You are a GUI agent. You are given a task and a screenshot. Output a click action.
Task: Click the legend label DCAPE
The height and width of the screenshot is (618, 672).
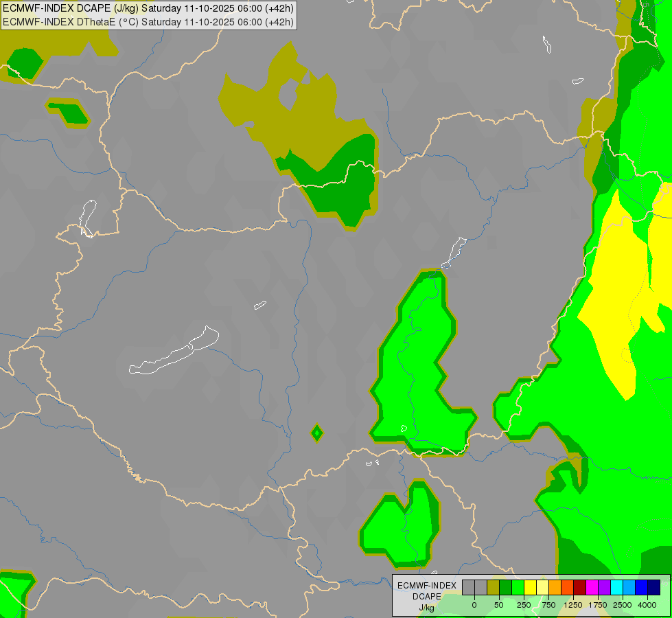(427, 597)
